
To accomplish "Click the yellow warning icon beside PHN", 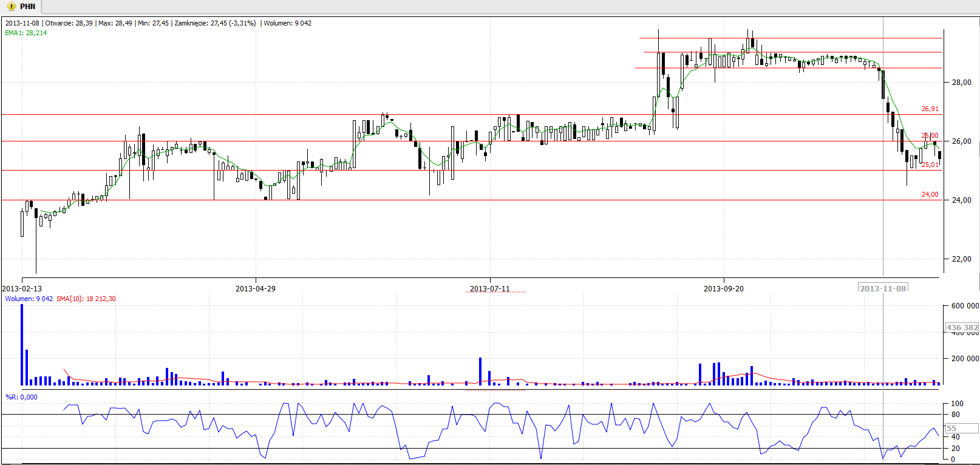I will coord(11,7).
